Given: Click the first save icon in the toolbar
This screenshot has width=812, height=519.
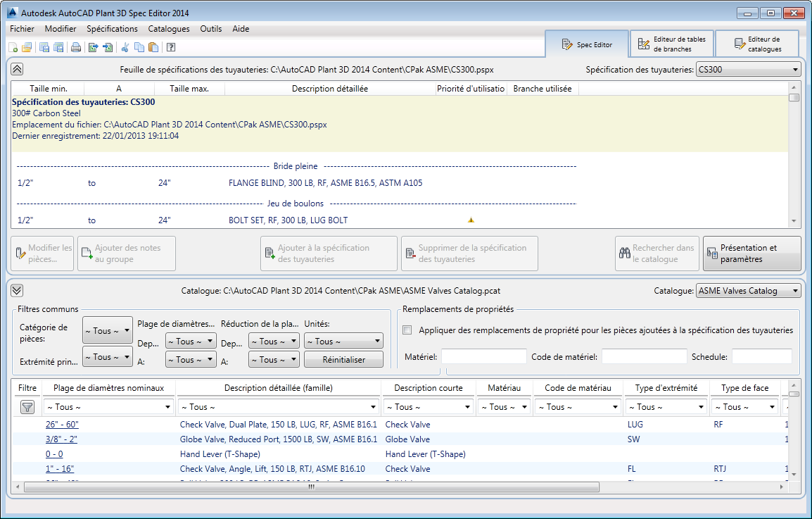Looking at the screenshot, I should point(44,48).
